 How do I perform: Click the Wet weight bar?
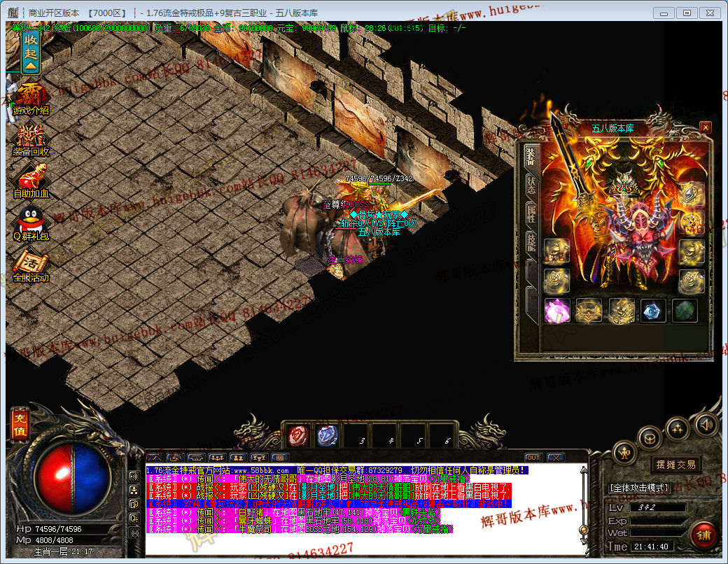click(658, 533)
